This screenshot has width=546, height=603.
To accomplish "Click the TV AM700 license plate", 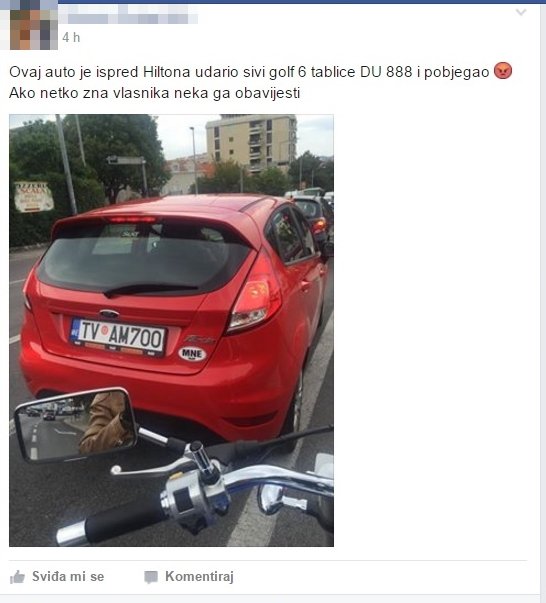I will pos(117,336).
